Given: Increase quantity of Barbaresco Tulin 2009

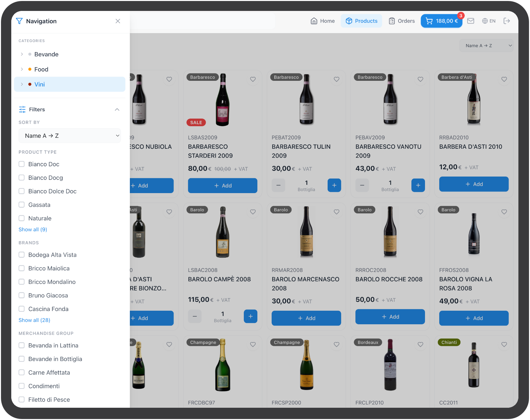Looking at the screenshot, I should (334, 185).
